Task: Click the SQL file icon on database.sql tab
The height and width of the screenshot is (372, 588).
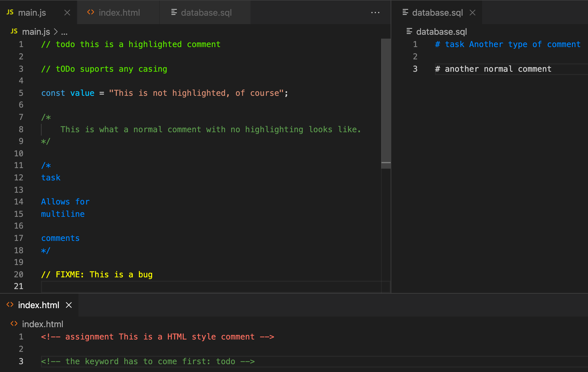Action: [174, 12]
